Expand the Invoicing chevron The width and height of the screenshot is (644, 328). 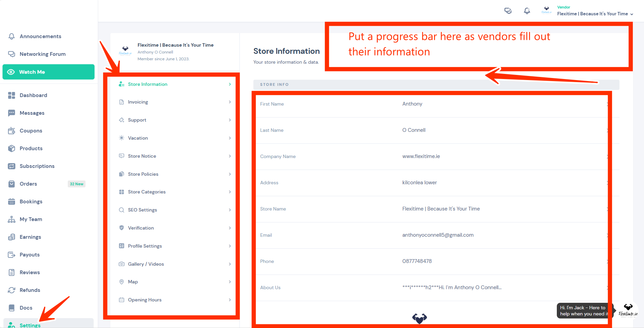point(230,102)
